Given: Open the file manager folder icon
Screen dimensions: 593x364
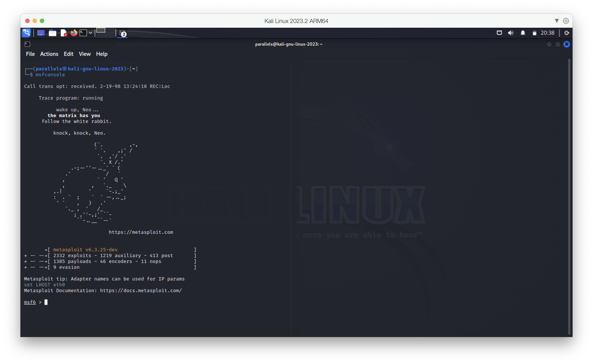Looking at the screenshot, I should click(52, 33).
